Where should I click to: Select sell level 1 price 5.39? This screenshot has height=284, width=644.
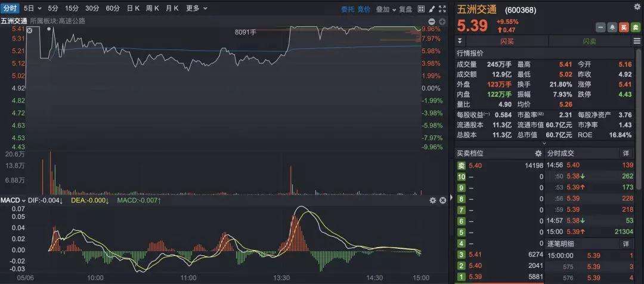click(475, 277)
